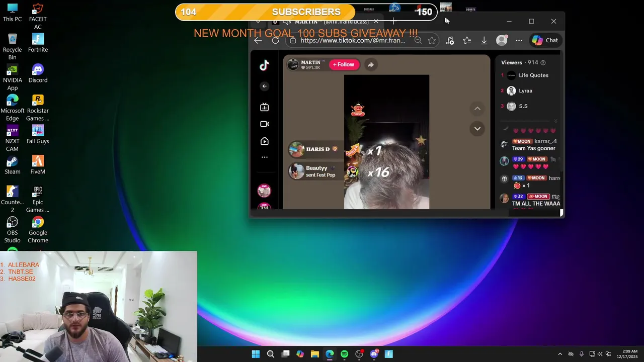Open the FACEIT AC desktop shortcut
The height and width of the screenshot is (362, 644).
click(38, 17)
